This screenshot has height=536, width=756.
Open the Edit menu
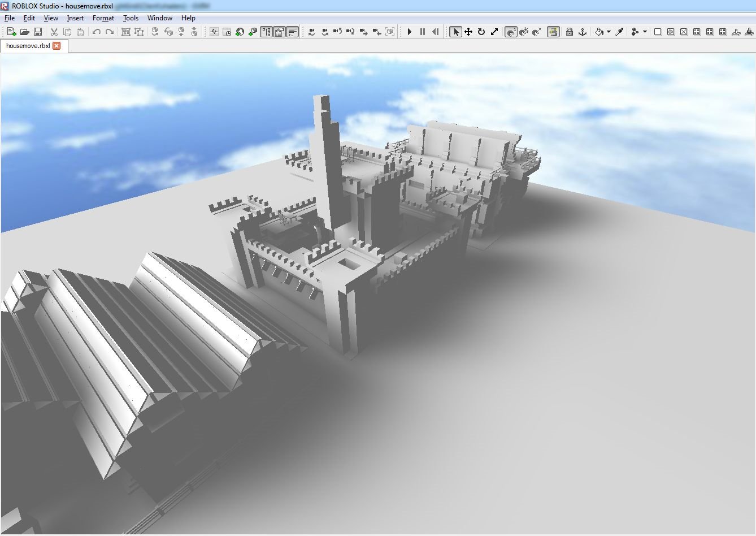click(x=29, y=18)
